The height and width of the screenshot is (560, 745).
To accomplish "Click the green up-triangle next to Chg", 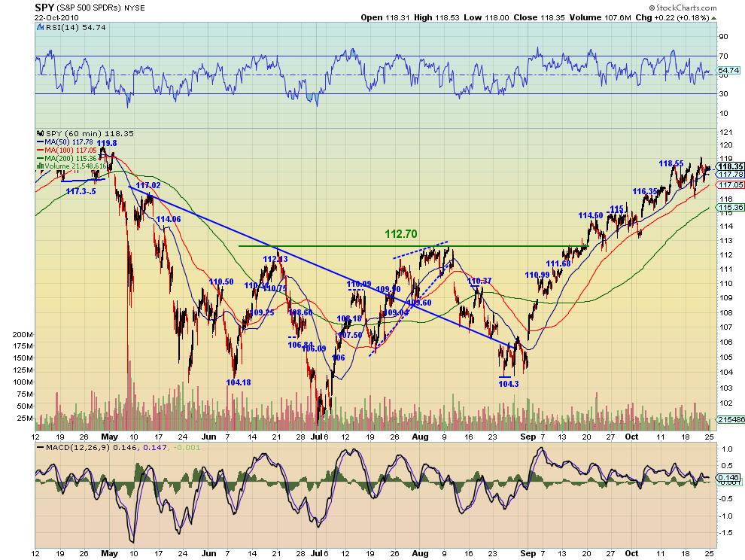I will point(714,18).
